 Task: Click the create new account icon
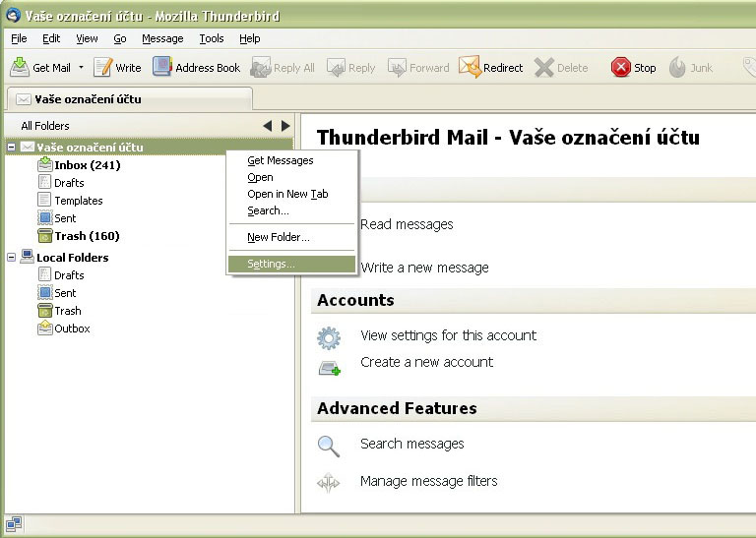330,369
